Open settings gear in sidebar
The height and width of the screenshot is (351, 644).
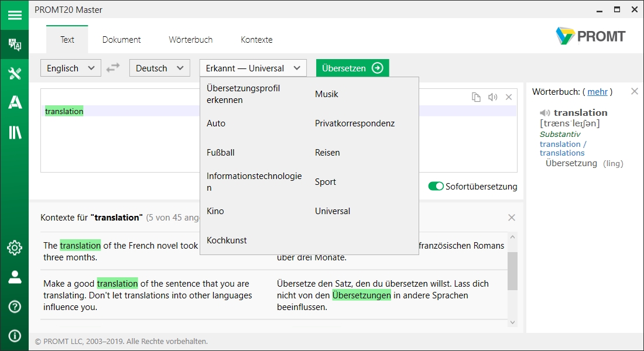(x=14, y=247)
